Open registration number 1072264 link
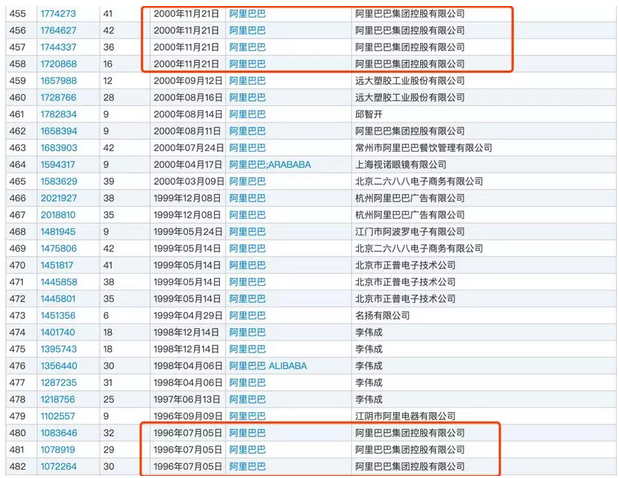 click(58, 467)
